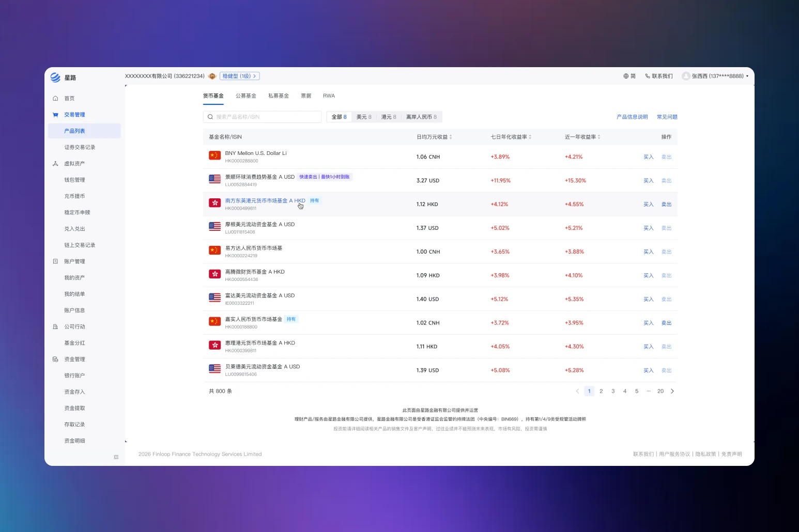Click the product search input field
The image size is (799, 532).
coord(263,117)
